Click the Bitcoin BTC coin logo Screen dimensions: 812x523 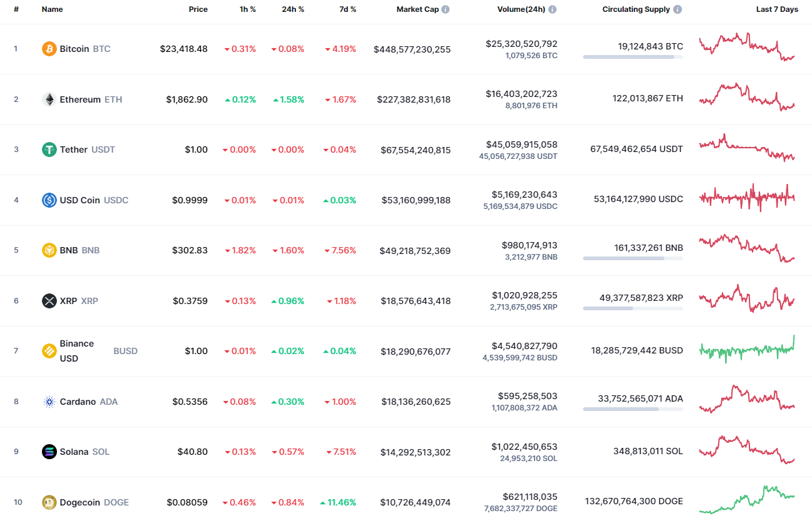(x=48, y=48)
